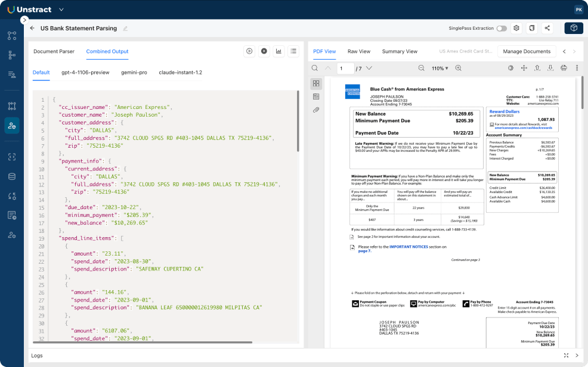
Task: Click the PDF page number input field
Action: pyautogui.click(x=345, y=69)
